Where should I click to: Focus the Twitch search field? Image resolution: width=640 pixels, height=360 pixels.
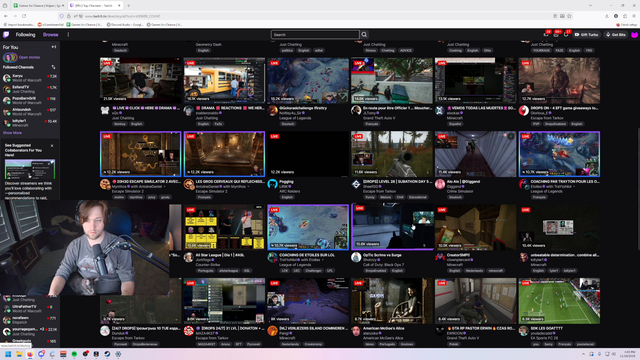(315, 35)
